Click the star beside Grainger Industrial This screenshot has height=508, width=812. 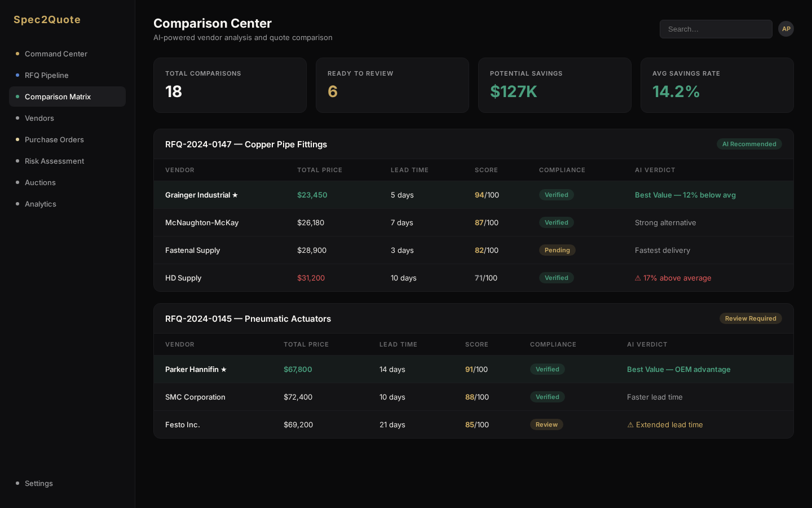pos(236,195)
